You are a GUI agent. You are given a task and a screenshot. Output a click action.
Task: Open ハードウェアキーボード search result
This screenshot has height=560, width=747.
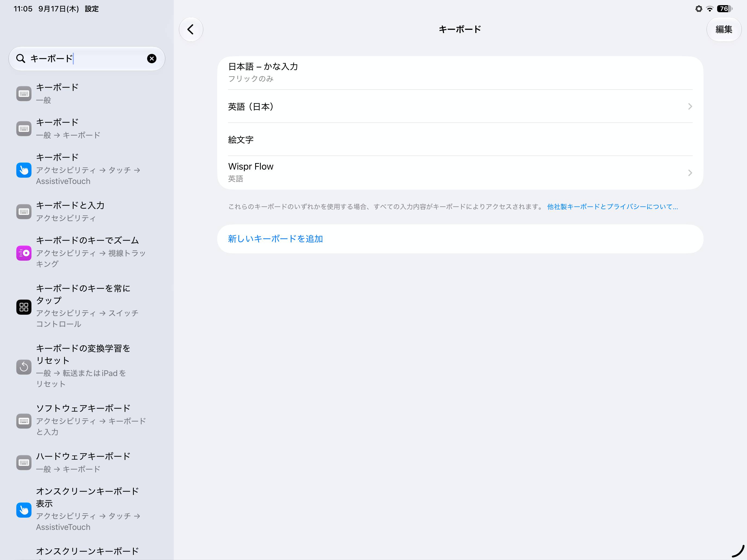tap(87, 462)
